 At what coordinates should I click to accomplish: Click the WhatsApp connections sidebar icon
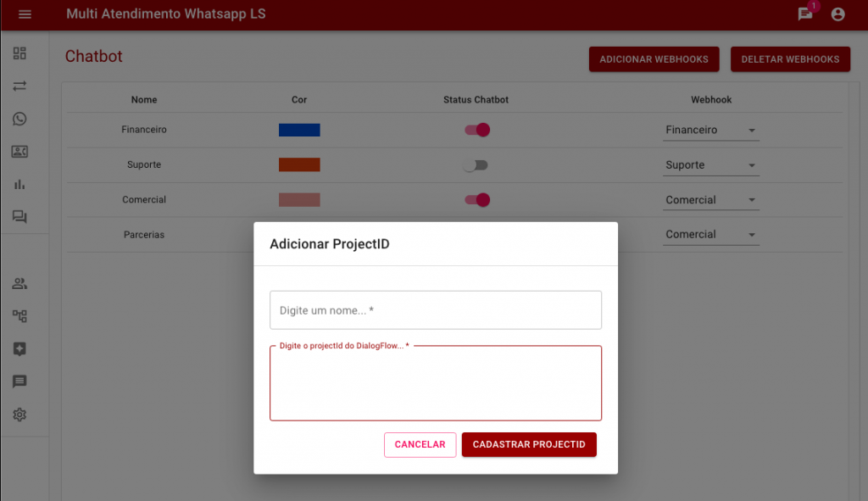point(19,119)
